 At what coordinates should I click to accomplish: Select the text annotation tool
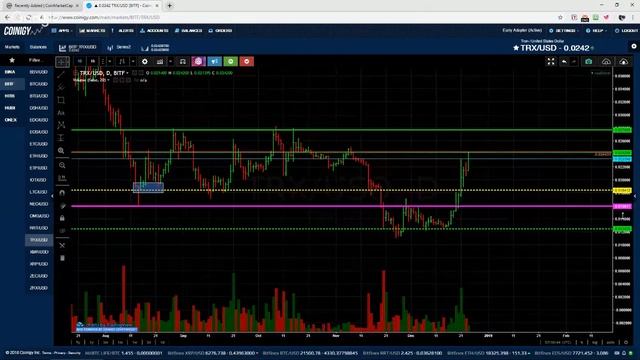tap(61, 113)
